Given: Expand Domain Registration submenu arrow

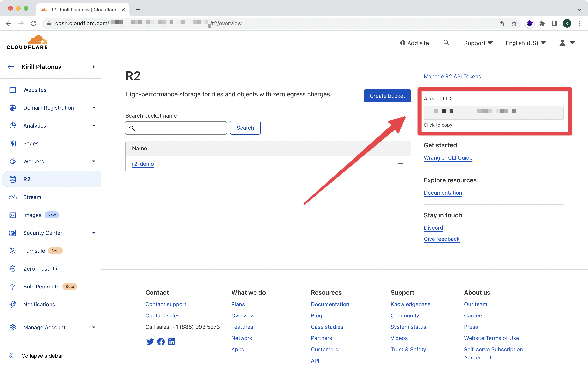Looking at the screenshot, I should coord(94,107).
